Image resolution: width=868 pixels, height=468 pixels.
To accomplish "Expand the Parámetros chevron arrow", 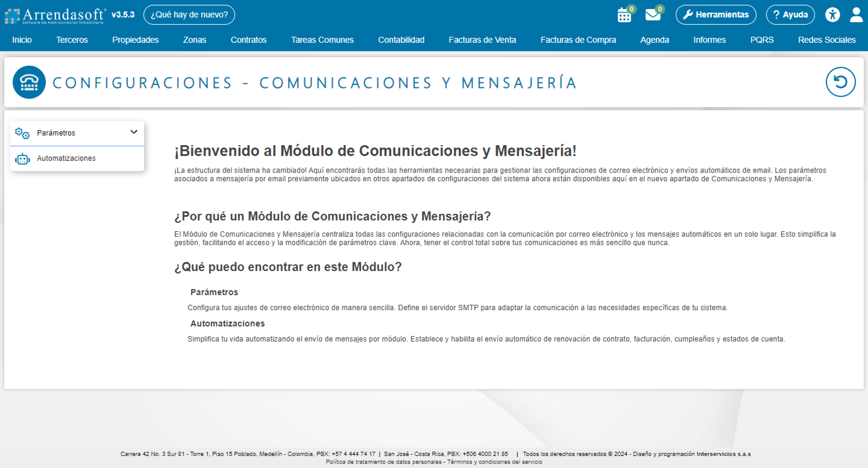I will click(134, 132).
